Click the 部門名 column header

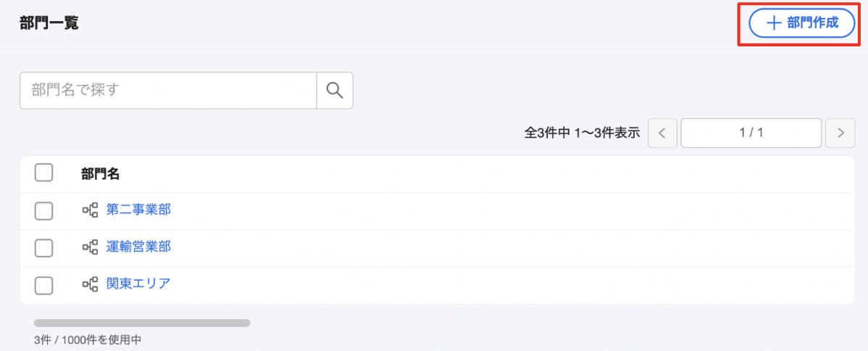(x=100, y=173)
